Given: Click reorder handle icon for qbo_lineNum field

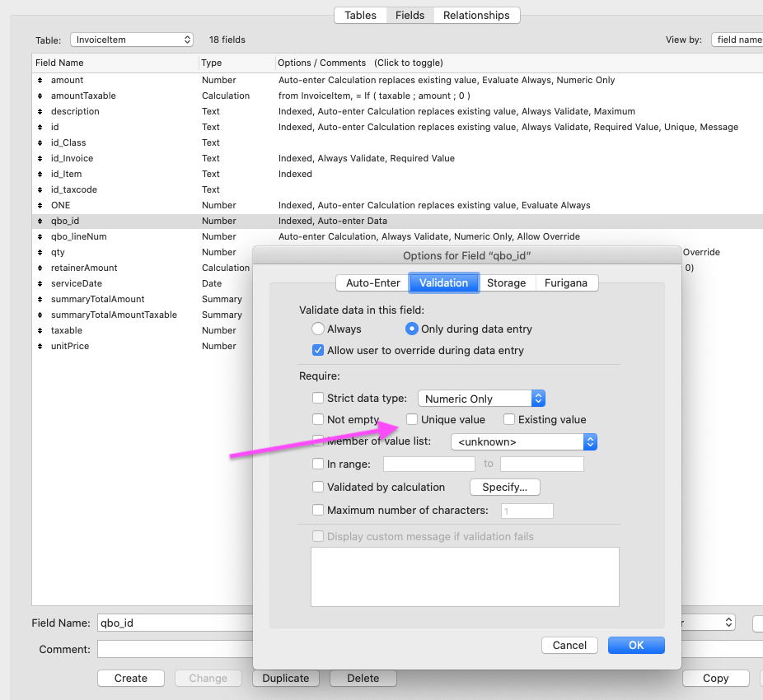Looking at the screenshot, I should tap(40, 236).
